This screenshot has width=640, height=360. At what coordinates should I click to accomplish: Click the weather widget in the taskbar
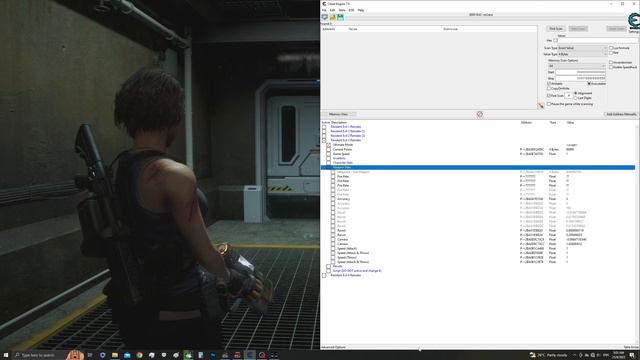548,355
